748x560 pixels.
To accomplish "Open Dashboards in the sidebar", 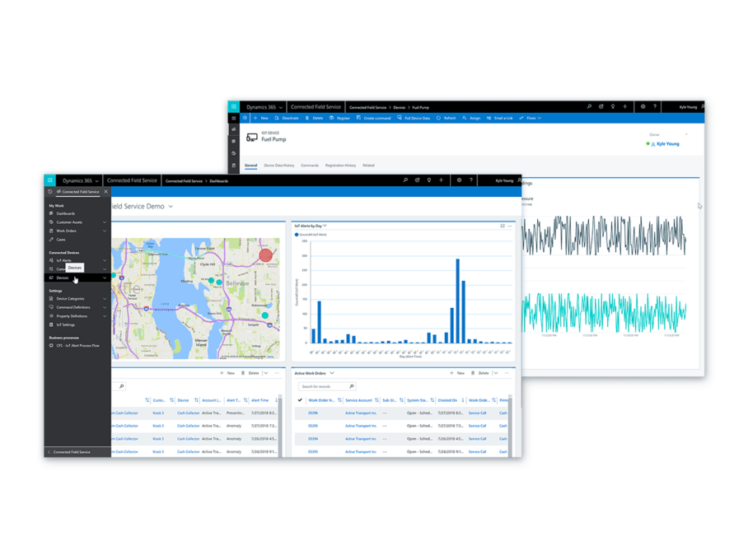I will 66,213.
